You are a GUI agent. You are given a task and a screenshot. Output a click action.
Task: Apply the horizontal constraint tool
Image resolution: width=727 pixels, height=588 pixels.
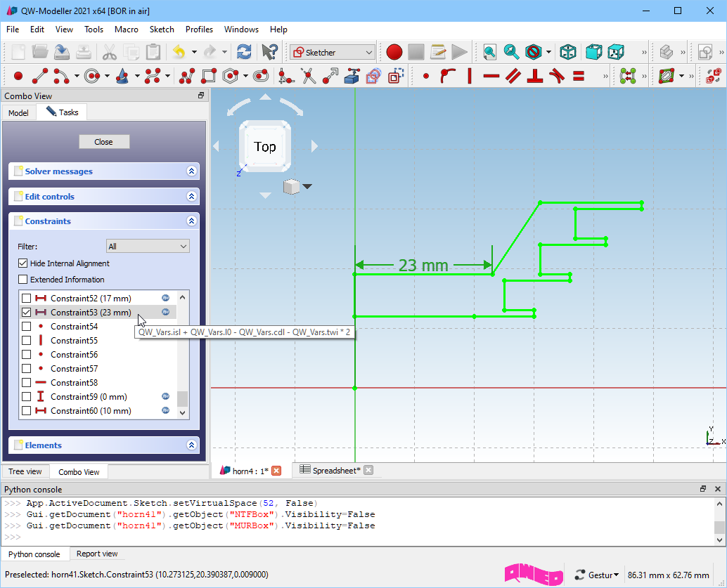(x=491, y=76)
